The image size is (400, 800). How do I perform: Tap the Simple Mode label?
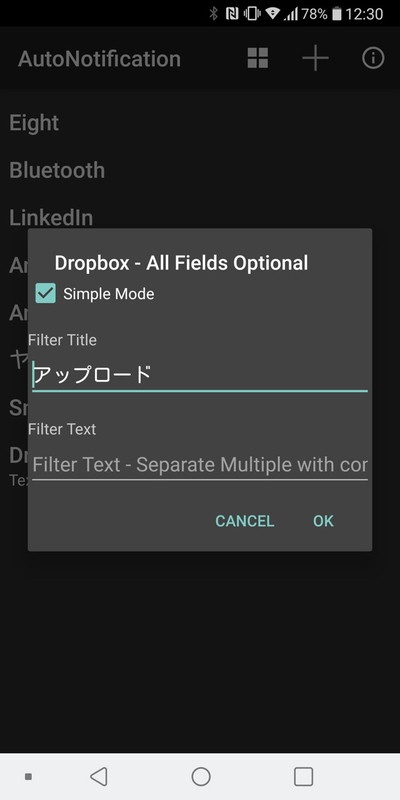(109, 294)
